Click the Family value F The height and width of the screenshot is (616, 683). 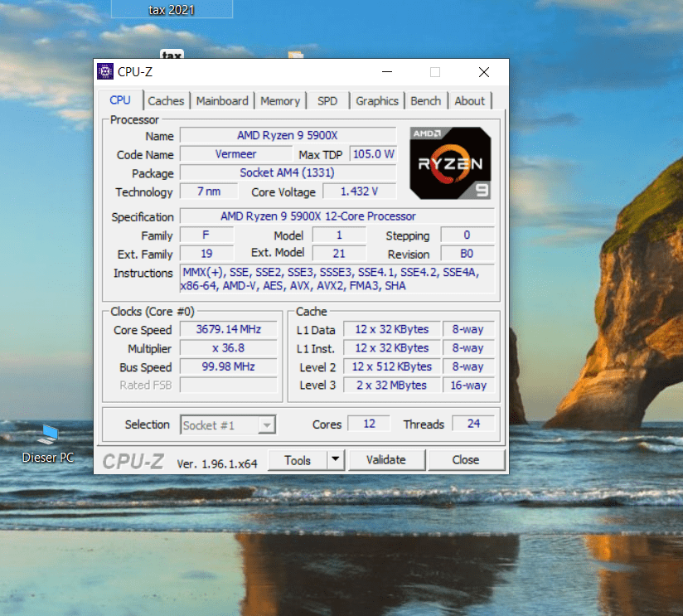click(206, 235)
